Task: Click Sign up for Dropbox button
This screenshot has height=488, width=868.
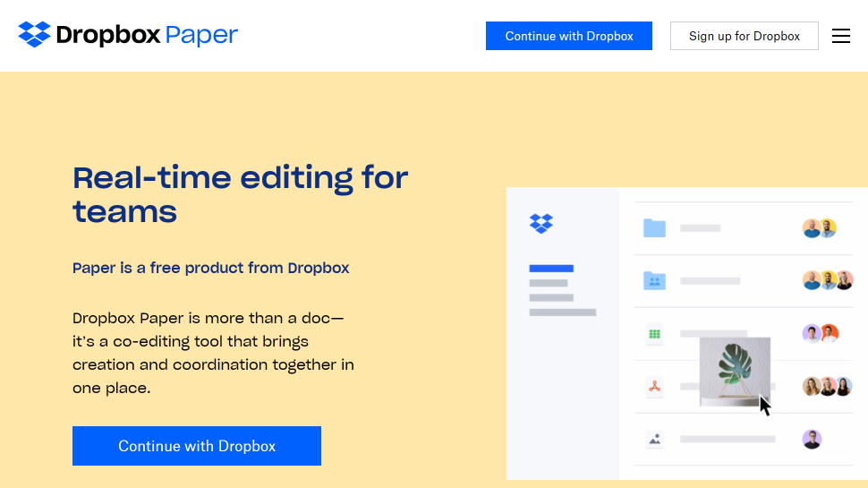Action: 744,36
